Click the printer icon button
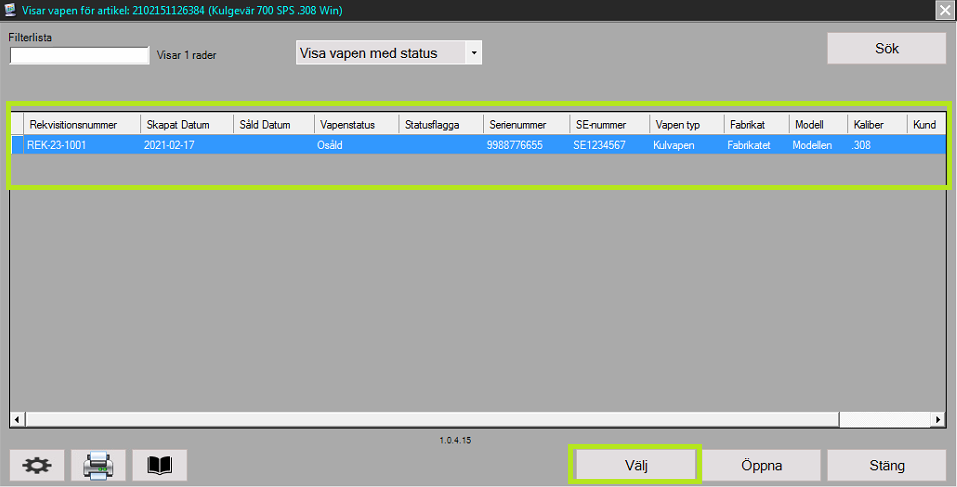 (98, 465)
